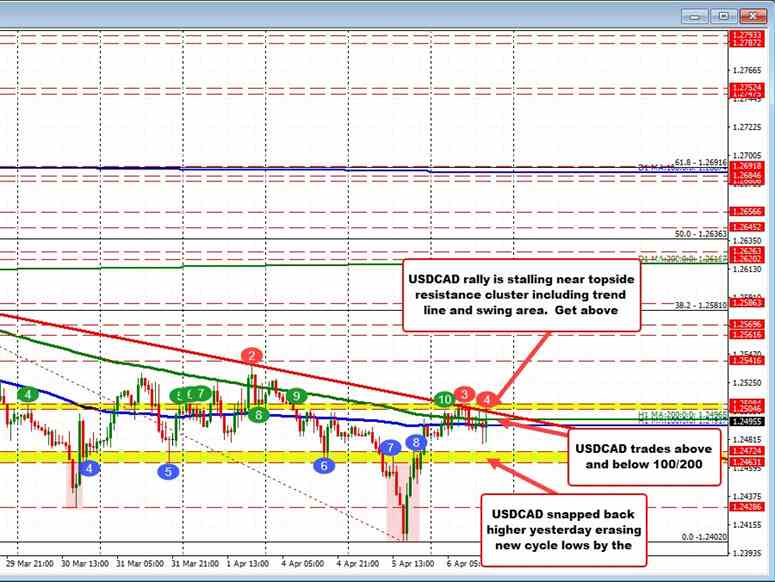
Task: Select the H1 MA 200 moving average label
Action: 683,414
